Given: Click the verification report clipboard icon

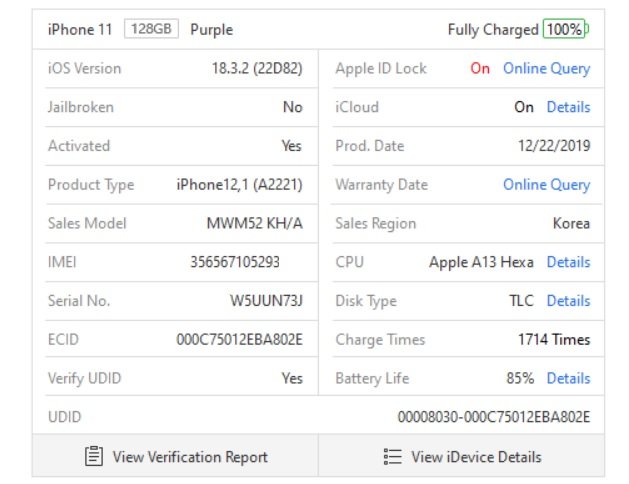Looking at the screenshot, I should 94,456.
